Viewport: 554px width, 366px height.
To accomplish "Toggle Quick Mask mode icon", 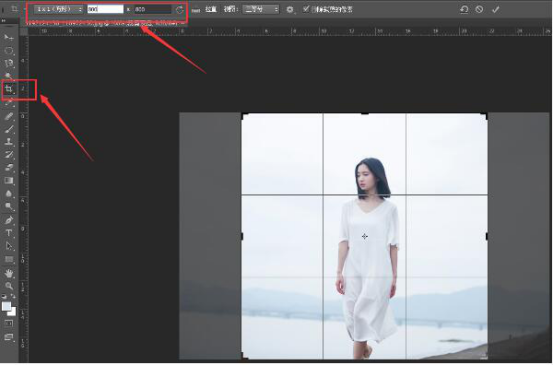I will click(9, 323).
